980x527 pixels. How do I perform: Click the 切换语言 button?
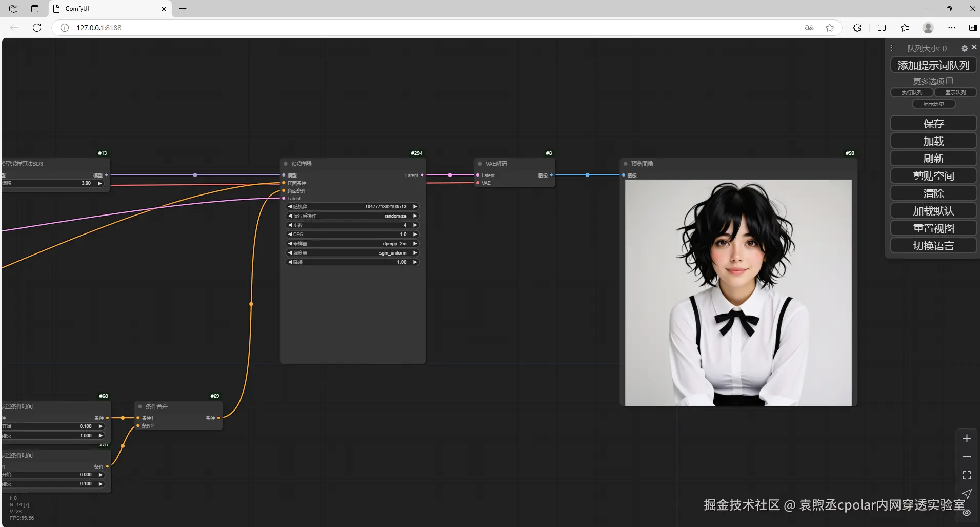point(933,246)
